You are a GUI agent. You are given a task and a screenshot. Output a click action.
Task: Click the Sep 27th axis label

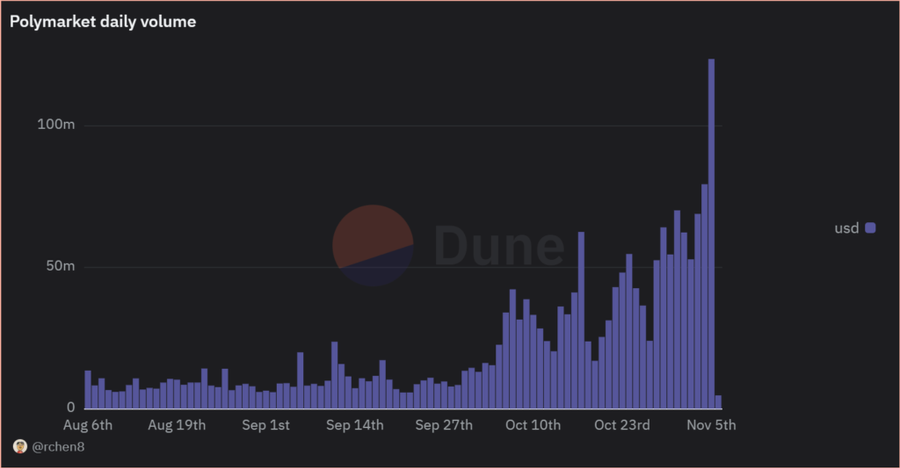[x=444, y=425]
